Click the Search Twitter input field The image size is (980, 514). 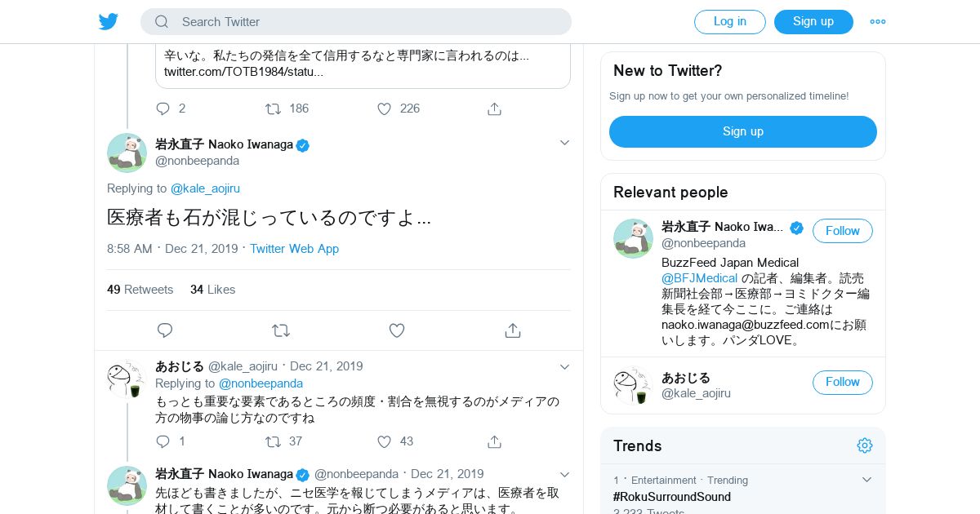click(356, 22)
